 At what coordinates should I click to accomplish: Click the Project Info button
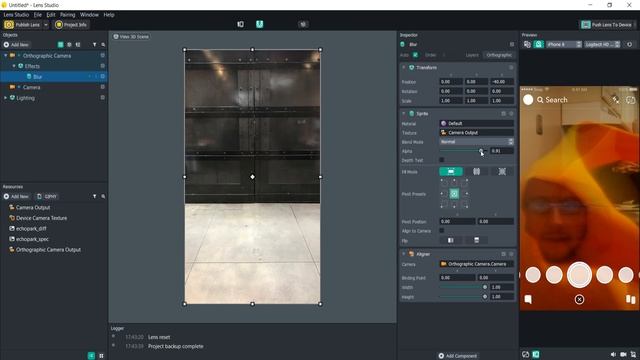tap(71, 25)
